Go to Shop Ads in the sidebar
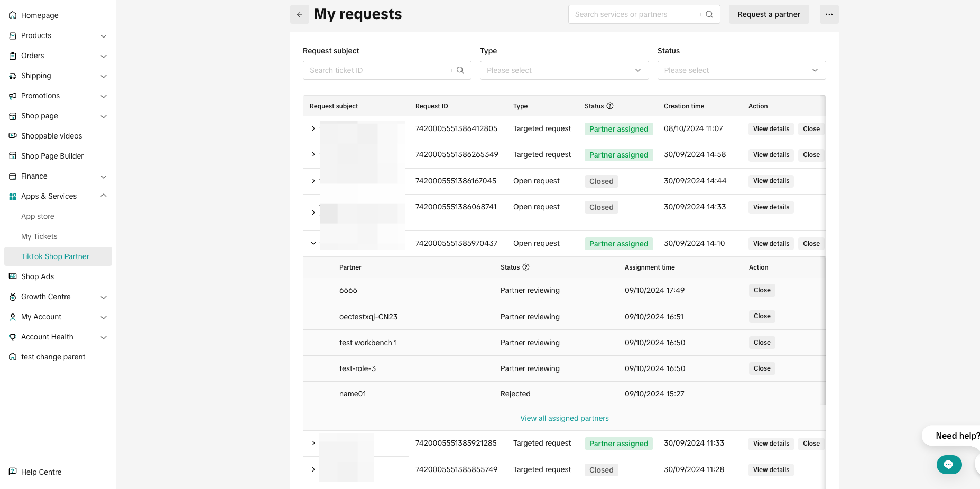 click(x=38, y=276)
